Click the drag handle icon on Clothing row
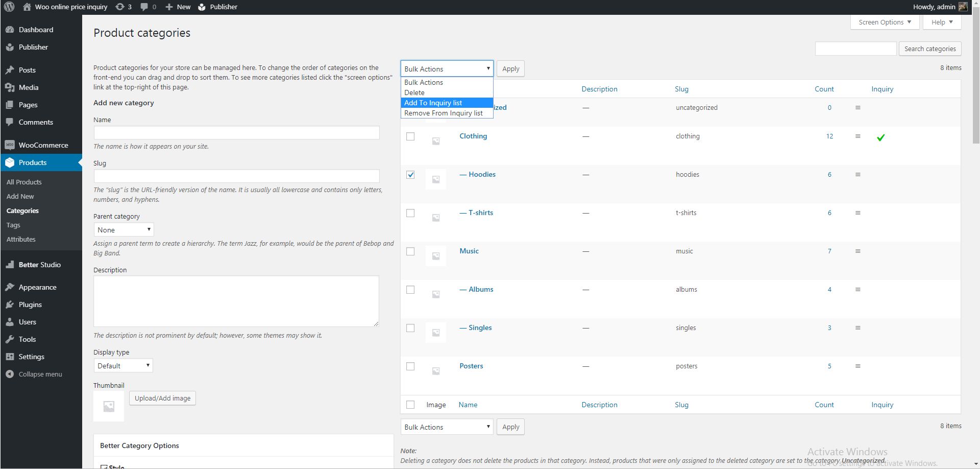 [x=857, y=136]
